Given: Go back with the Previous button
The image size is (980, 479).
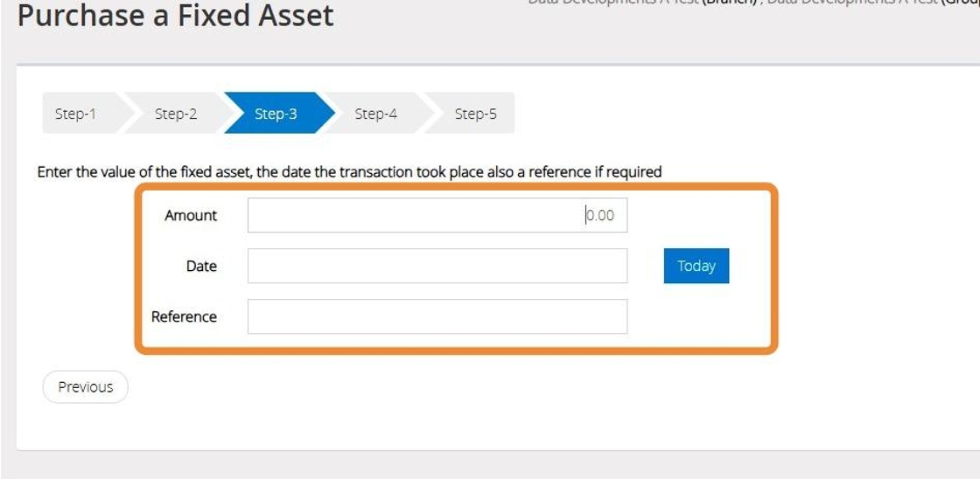Looking at the screenshot, I should point(85,387).
